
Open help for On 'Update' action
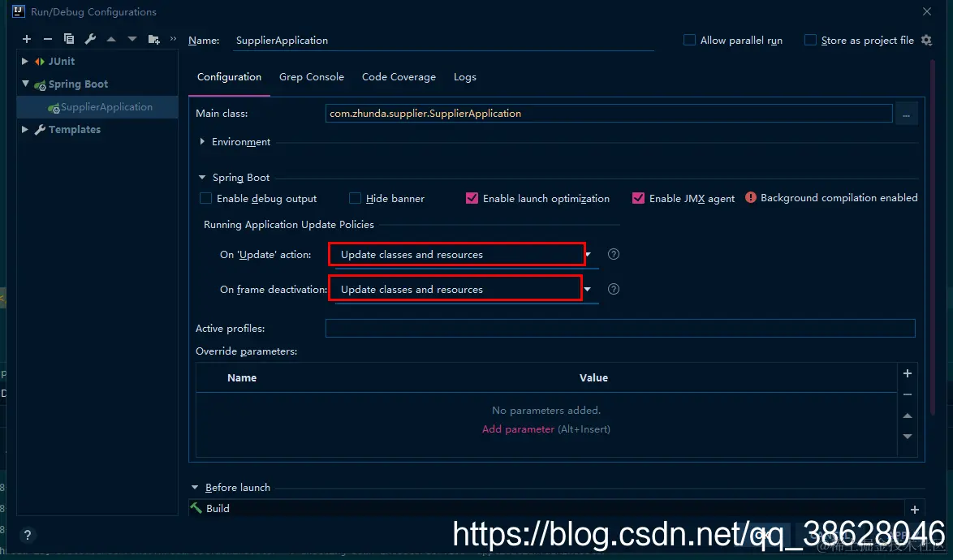click(614, 255)
